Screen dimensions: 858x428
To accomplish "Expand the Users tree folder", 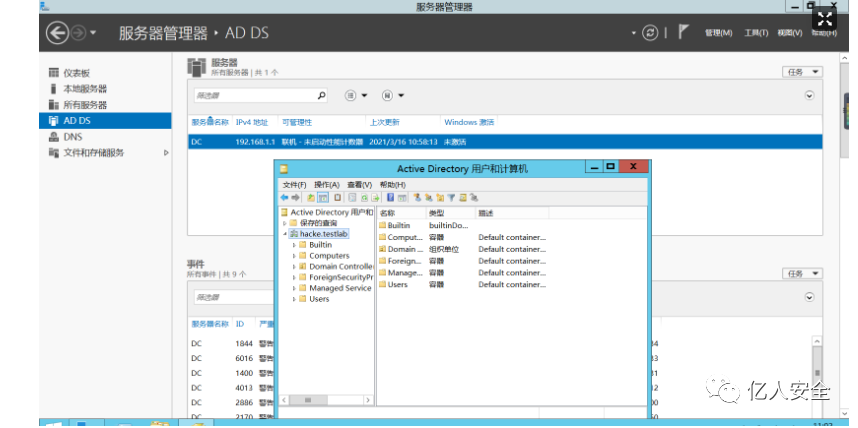I will 294,299.
